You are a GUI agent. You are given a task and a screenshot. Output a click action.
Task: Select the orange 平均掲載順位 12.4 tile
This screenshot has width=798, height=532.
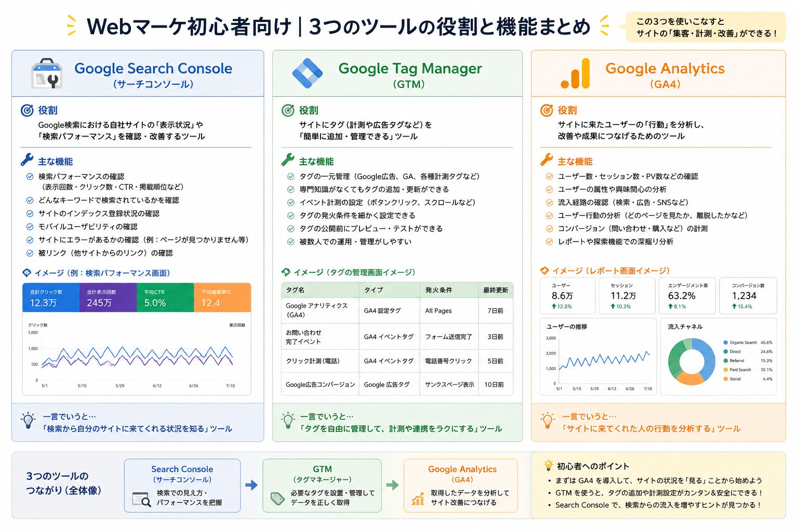[222, 298]
